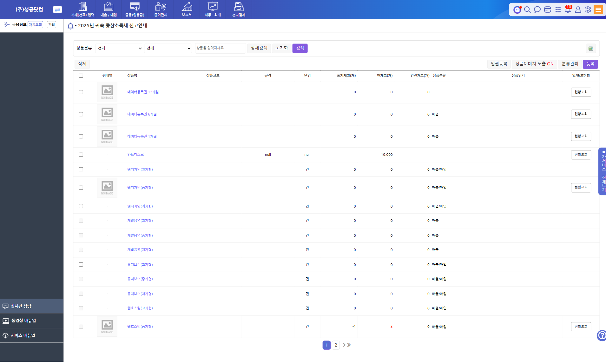Image resolution: width=606 pixels, height=364 pixels.
Task: Check the 웹디자인(저가형) row checkbox
Action: coord(81,206)
